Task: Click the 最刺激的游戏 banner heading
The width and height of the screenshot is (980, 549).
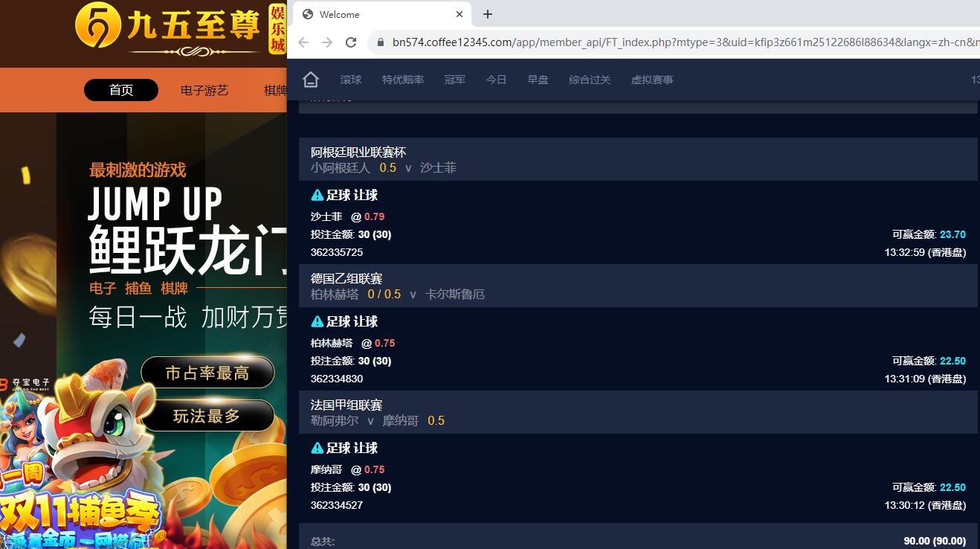Action: (x=138, y=170)
